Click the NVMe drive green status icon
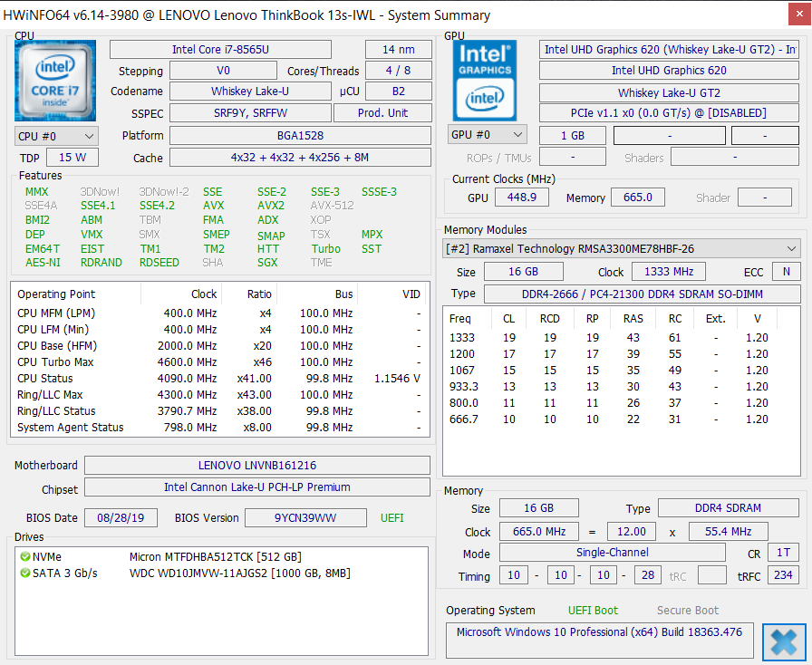Viewport: 812px width, 665px height. [x=24, y=557]
